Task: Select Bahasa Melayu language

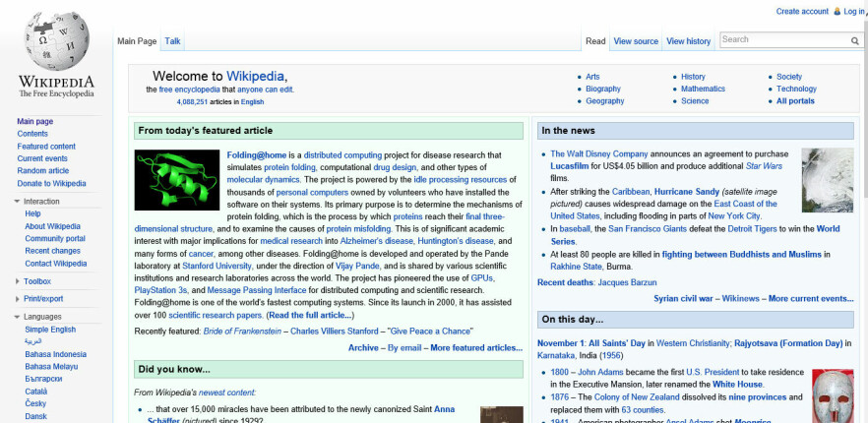Action: point(51,367)
